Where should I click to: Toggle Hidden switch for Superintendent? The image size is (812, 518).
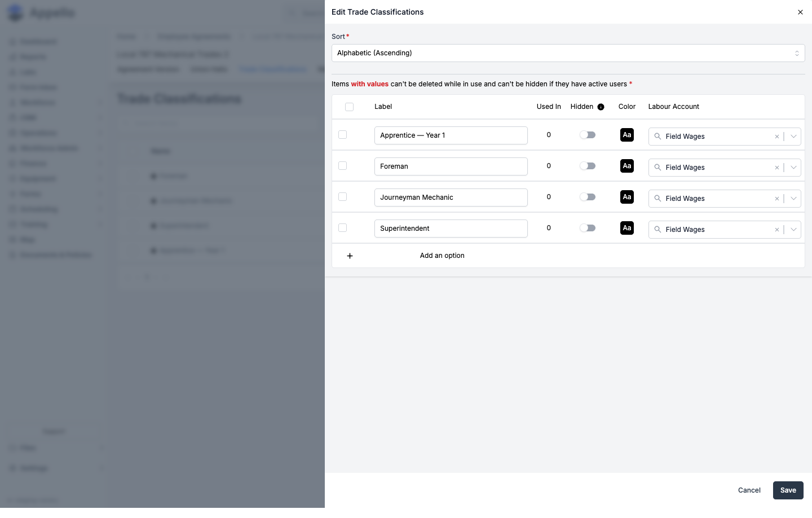588,228
